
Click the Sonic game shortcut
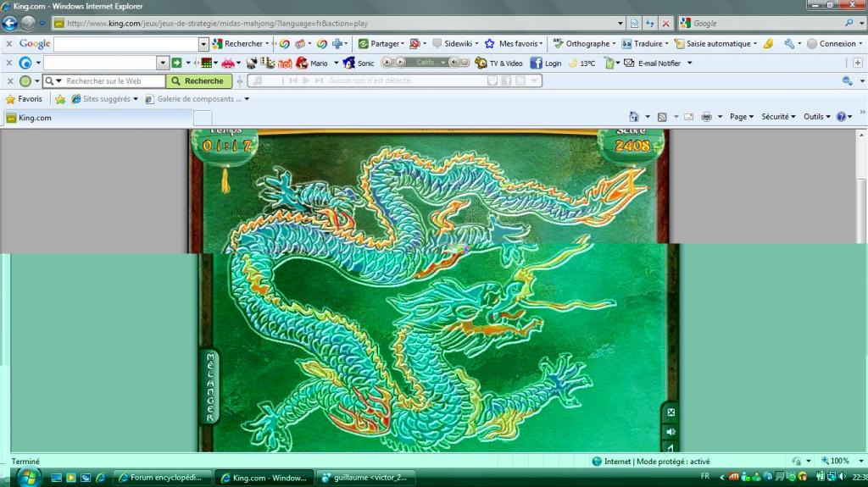[x=359, y=63]
